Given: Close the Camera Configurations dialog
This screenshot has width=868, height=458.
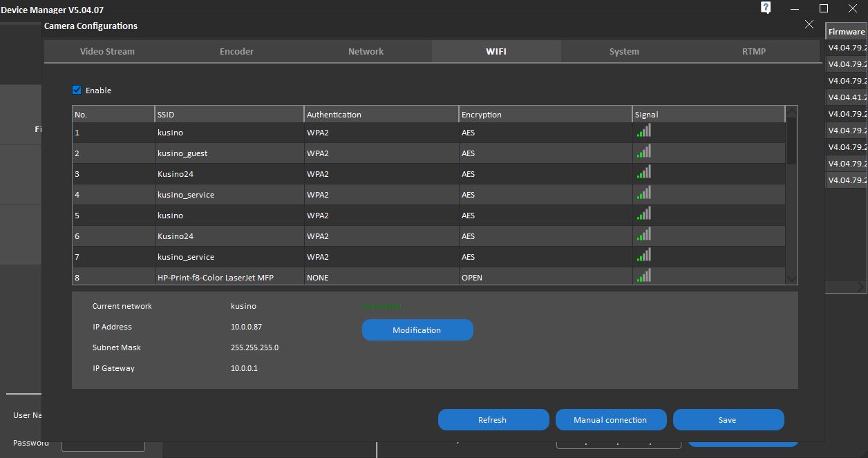Looking at the screenshot, I should [x=809, y=24].
